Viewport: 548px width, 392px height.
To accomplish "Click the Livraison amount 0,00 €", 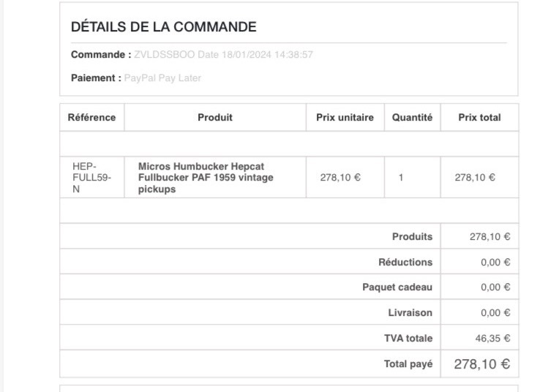I will (x=495, y=313).
